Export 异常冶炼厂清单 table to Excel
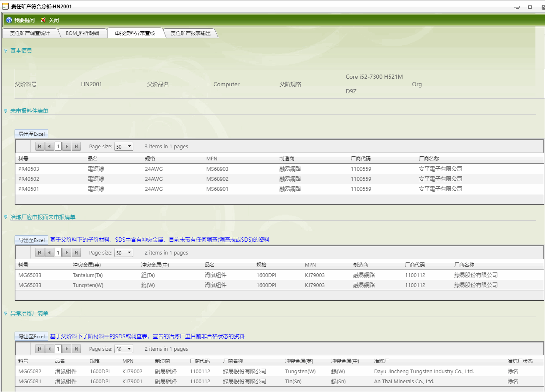Viewport: 545px width, 392px height. click(x=32, y=336)
